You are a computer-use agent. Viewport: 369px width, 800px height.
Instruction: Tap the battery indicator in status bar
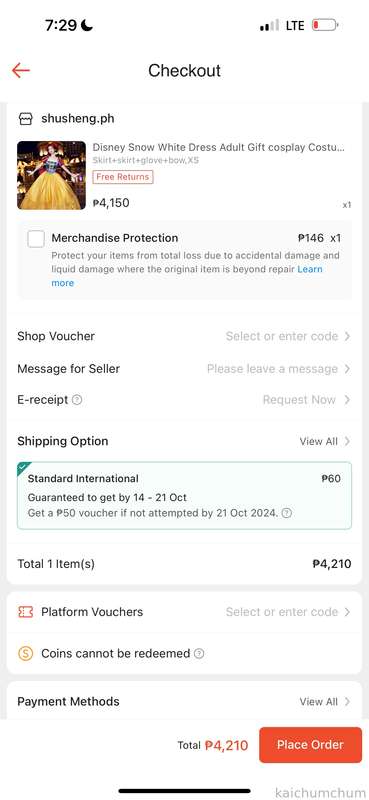tap(325, 25)
